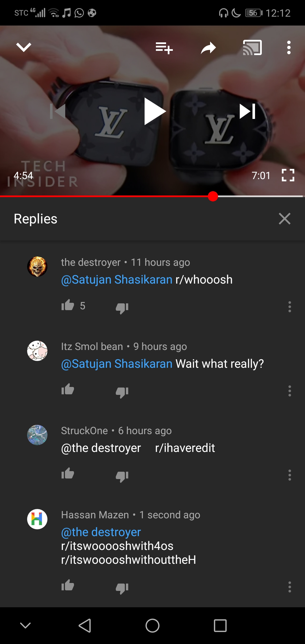The width and height of the screenshot is (305, 644).
Task: Minimize the video player with the down chevron
Action: click(24, 47)
